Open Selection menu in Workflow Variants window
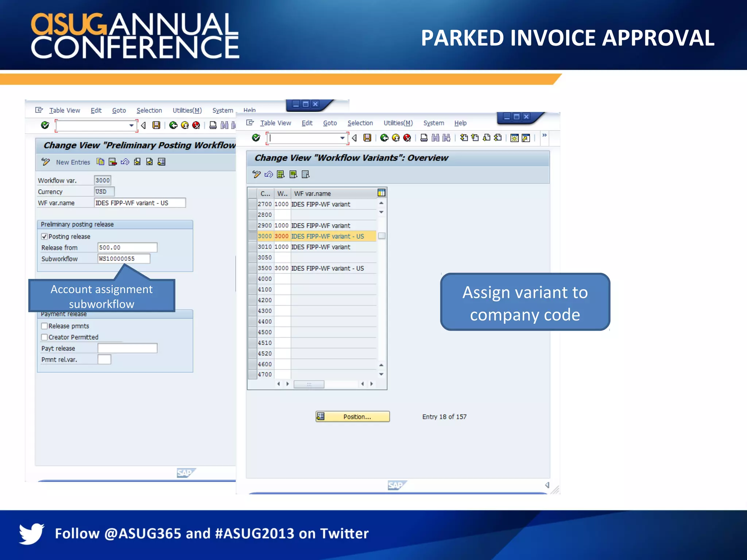Viewport: 747px width, 560px height. 360,123
